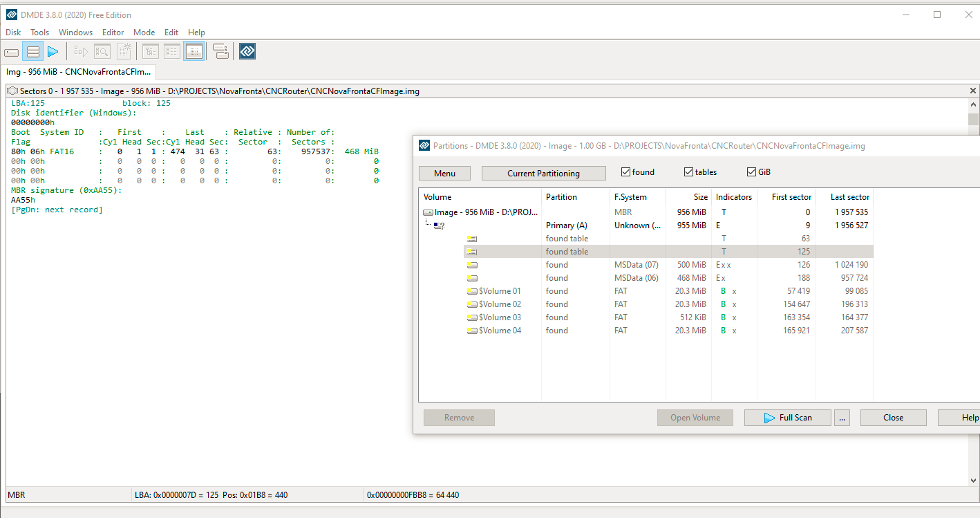Click the DMDE app icon in the main title bar
Screen dimensions: 980x518
(x=12, y=15)
